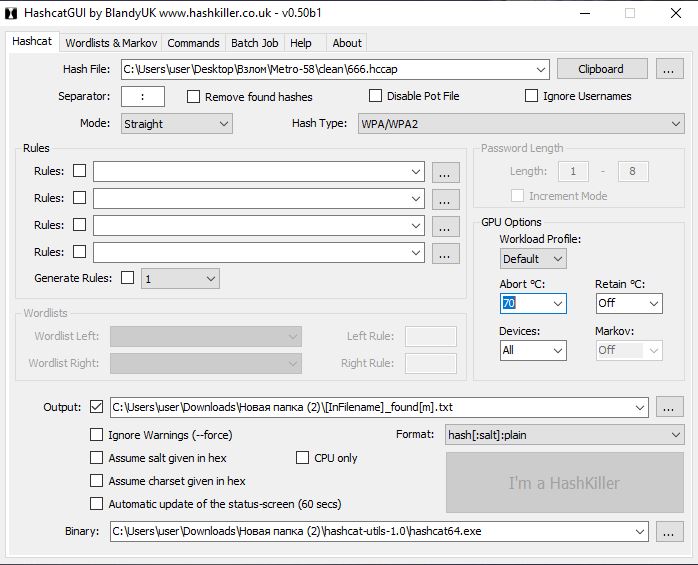The width and height of the screenshot is (698, 565).
Task: Toggle Disable Pot File option
Action: (376, 96)
